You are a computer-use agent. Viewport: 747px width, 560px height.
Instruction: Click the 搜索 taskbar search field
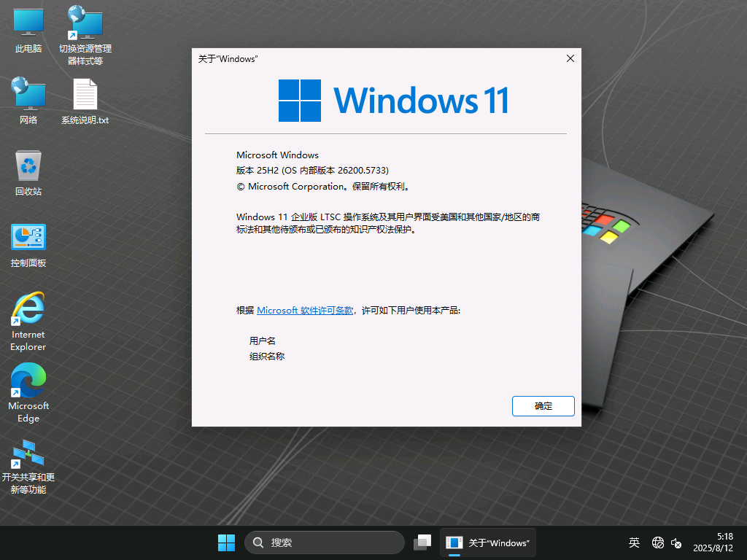click(x=325, y=542)
